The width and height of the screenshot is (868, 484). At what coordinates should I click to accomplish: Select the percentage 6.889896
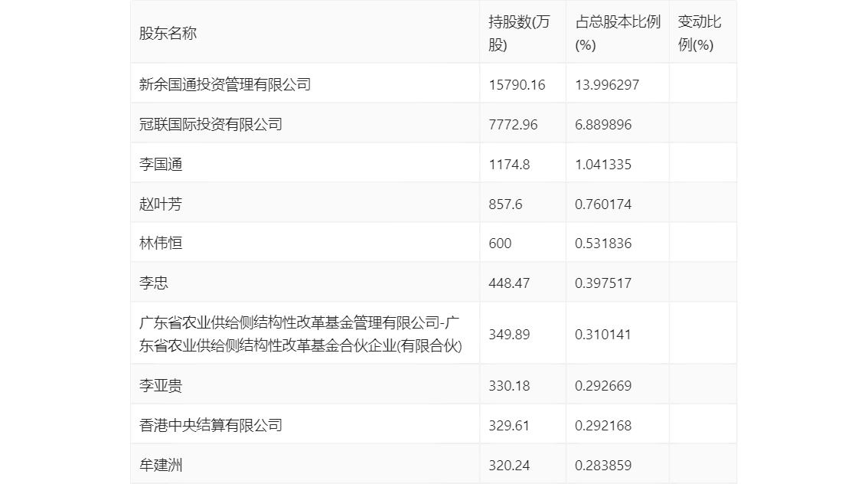603,125
